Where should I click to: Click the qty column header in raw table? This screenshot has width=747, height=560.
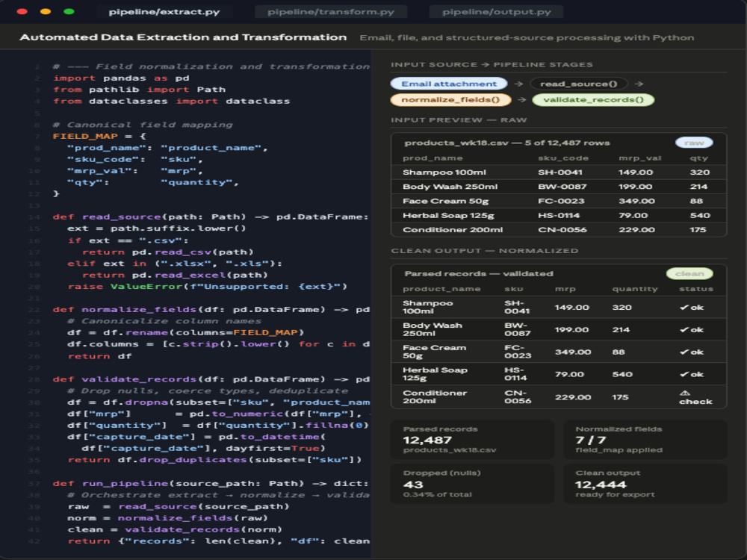[699, 158]
